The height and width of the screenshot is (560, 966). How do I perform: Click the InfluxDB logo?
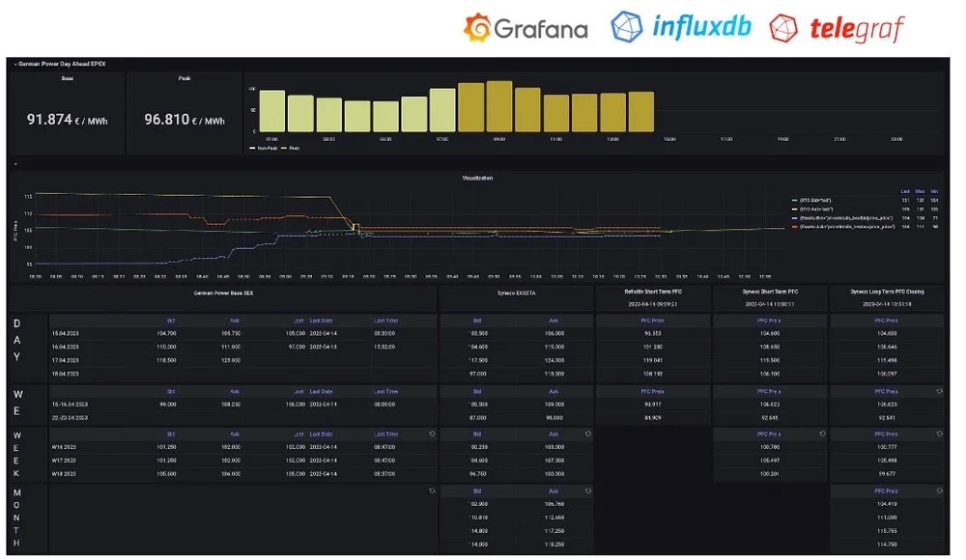click(683, 28)
